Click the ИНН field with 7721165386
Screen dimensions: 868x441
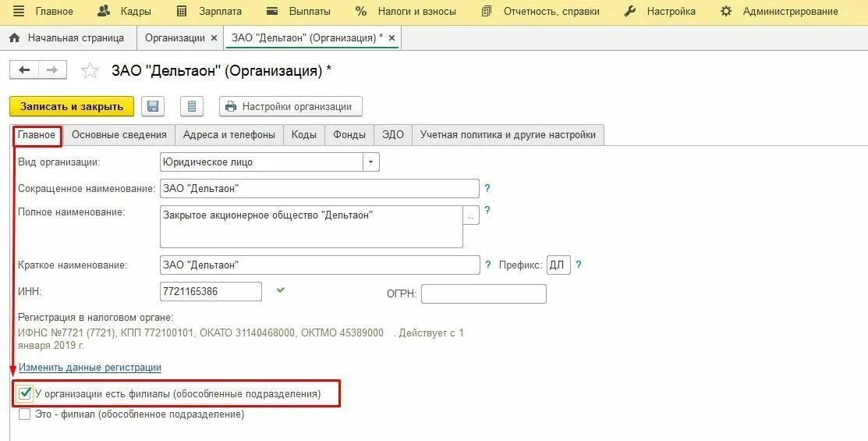(x=211, y=291)
